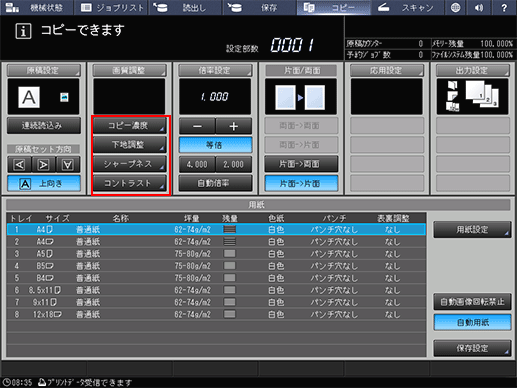The height and width of the screenshot is (388, 517).
Task: Select 片面->片面 simplex mode
Action: point(301,183)
